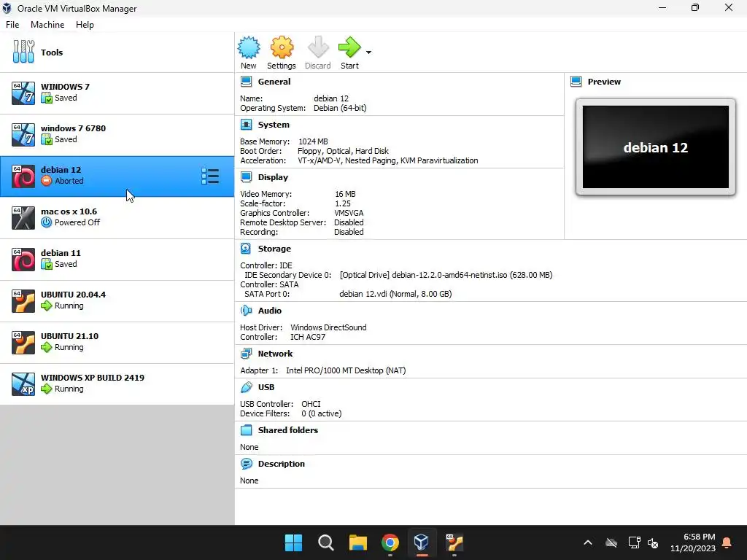
Task: Click the General section icon
Action: (247, 82)
